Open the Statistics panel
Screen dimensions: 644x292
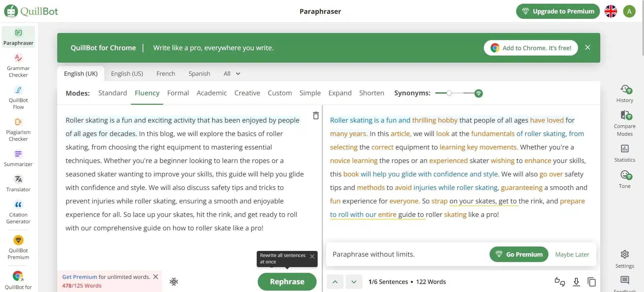625,153
